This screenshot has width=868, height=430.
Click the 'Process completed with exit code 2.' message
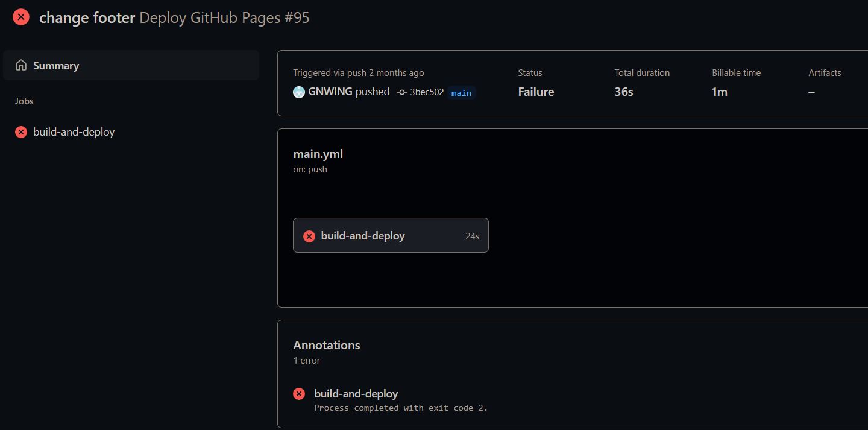tap(401, 408)
